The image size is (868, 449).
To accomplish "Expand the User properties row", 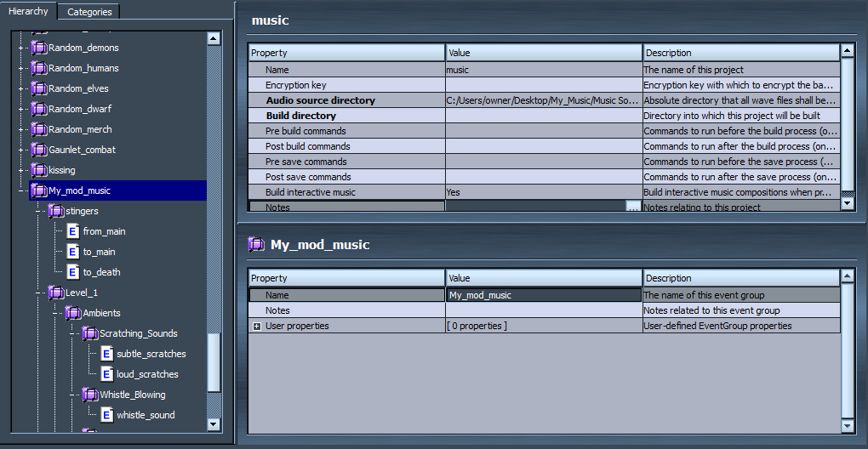I will [256, 327].
